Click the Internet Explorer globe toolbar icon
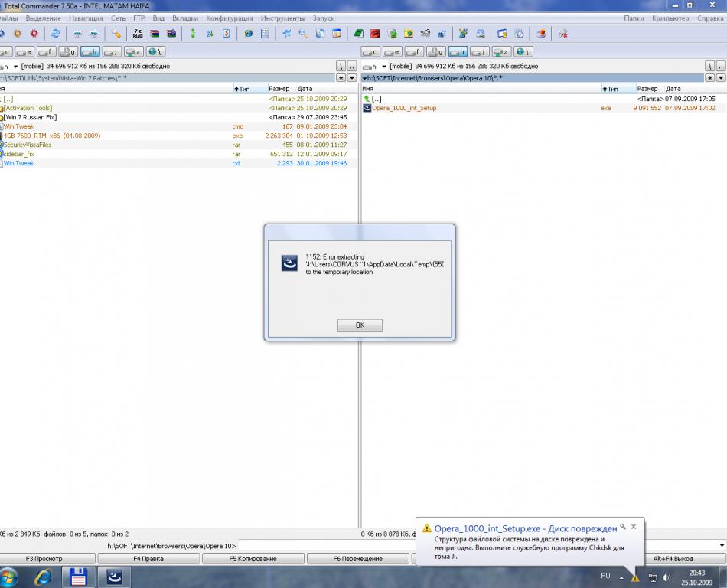 tap(249, 34)
